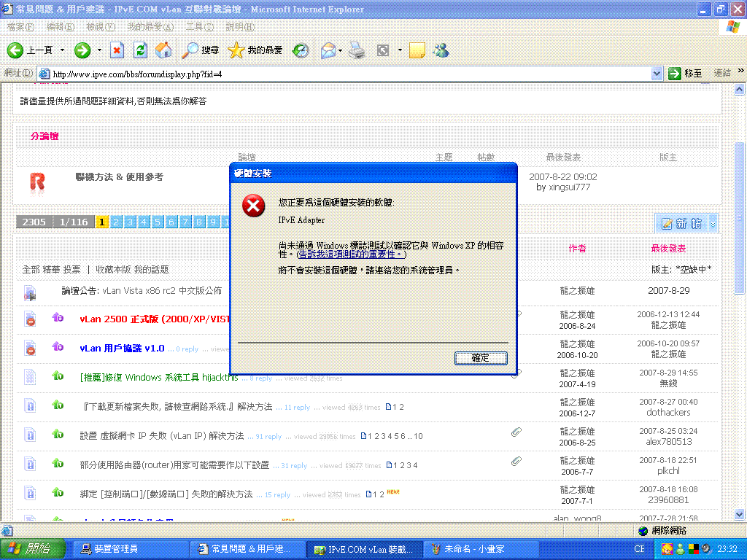Screen dimensions: 747x560
Task: Open the 說明 Help menu
Action: pos(239,27)
